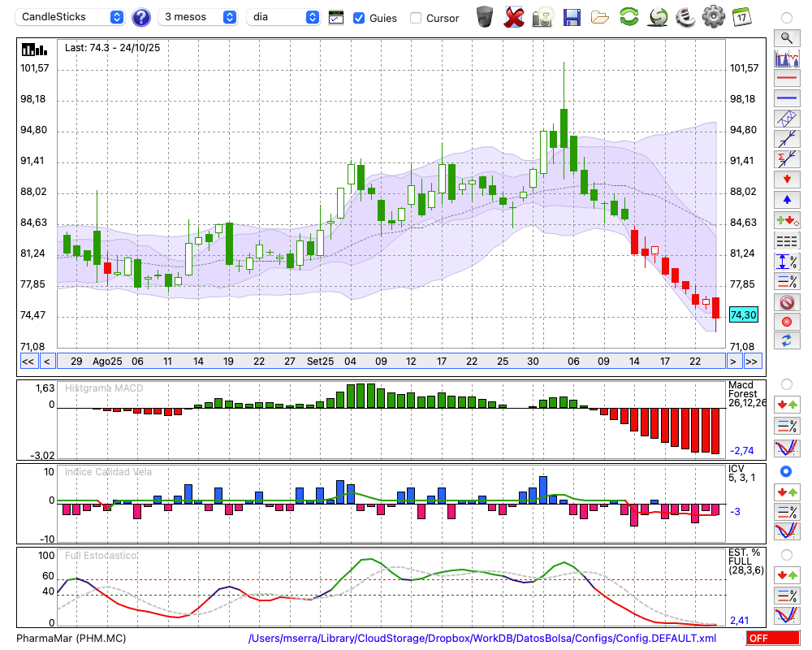Select the blue horizontal line tool
812x650 pixels.
pyautogui.click(x=786, y=98)
